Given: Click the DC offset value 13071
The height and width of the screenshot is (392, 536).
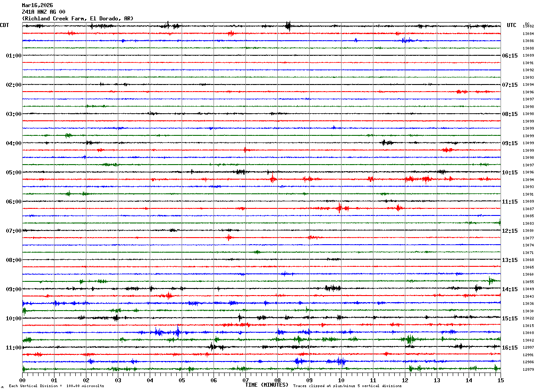Looking at the screenshot, I should pyautogui.click(x=528, y=253).
